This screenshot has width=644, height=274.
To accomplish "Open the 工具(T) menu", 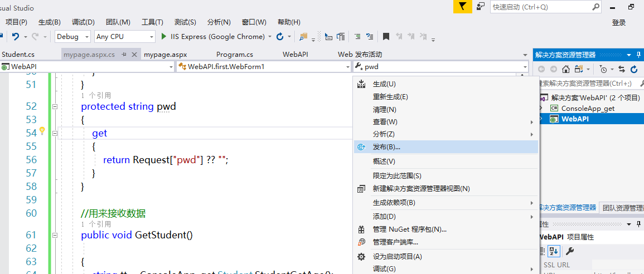I will click(152, 22).
